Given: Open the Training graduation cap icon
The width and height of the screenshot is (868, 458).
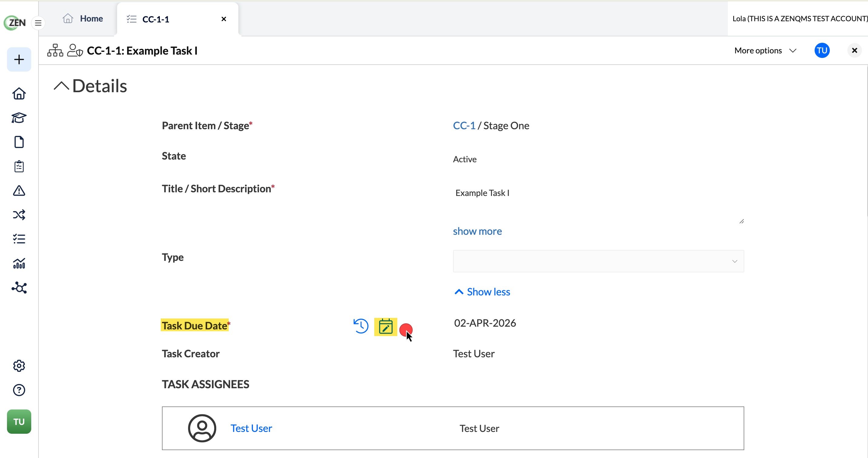Looking at the screenshot, I should click(x=19, y=118).
